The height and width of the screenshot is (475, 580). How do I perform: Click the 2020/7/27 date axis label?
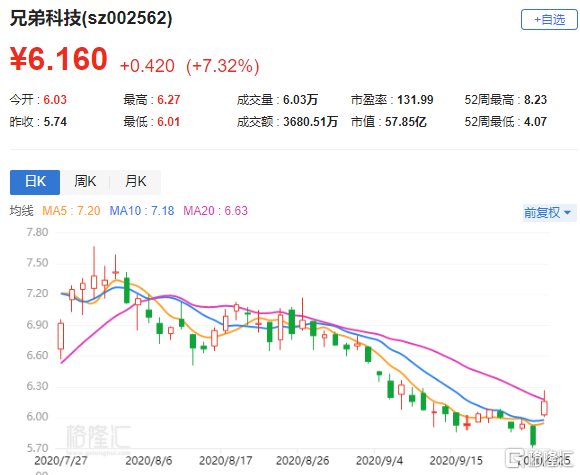click(x=61, y=461)
